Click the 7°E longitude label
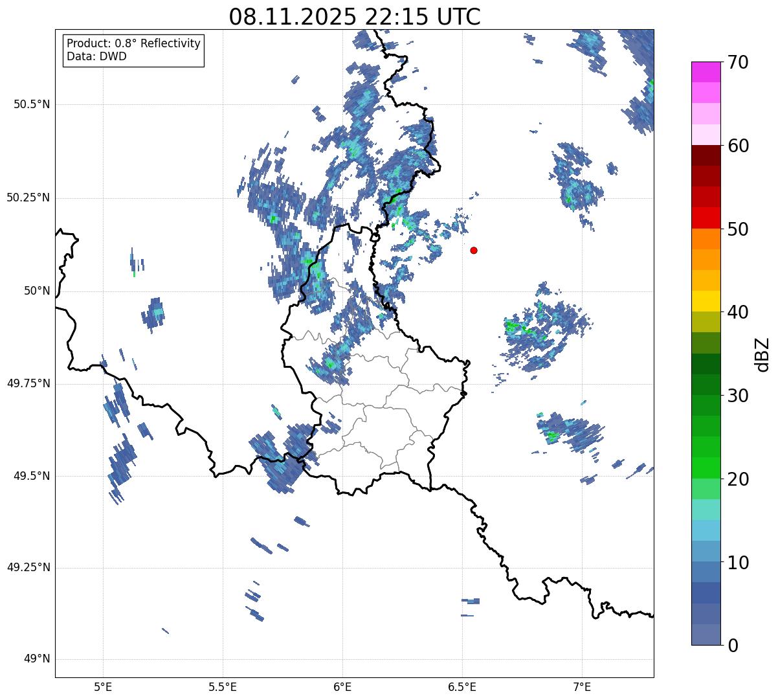The height and width of the screenshot is (700, 778). (583, 686)
